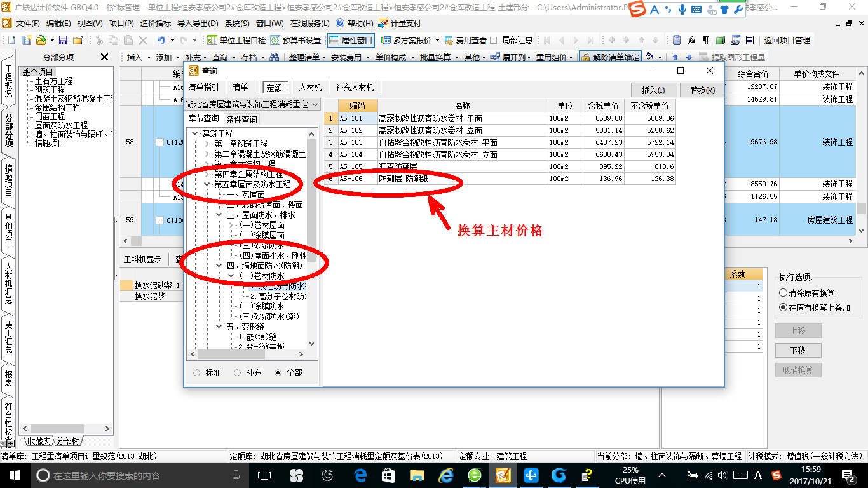Image resolution: width=868 pixels, height=488 pixels.
Task: Open 预算书设置 settings
Action: click(x=295, y=40)
